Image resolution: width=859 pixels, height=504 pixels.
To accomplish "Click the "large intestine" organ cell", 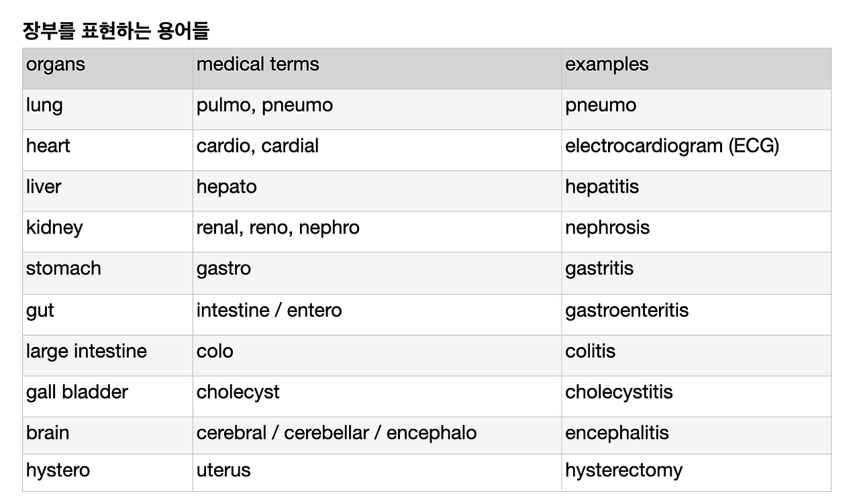I will [x=87, y=352].
